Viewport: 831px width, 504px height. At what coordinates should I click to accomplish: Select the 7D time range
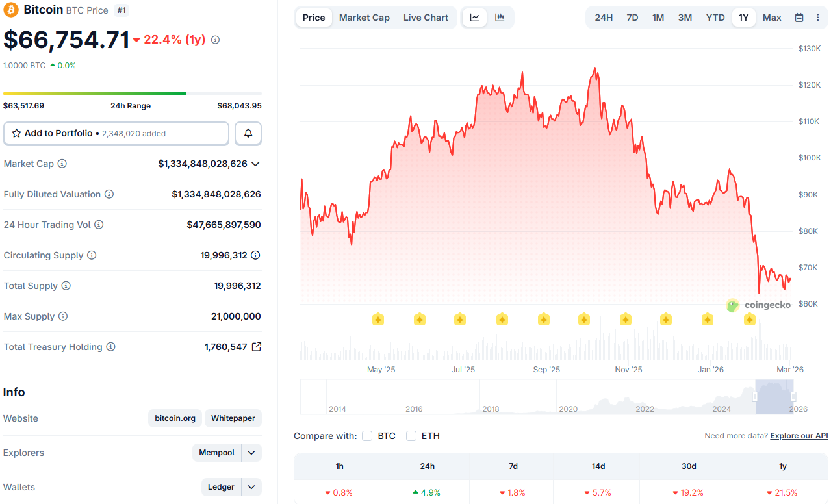click(632, 18)
